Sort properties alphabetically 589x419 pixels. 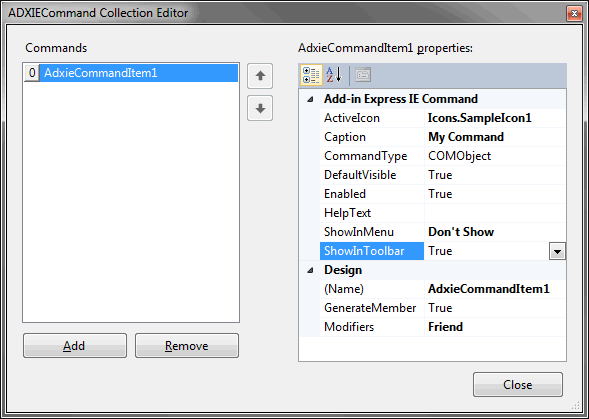pyautogui.click(x=334, y=75)
